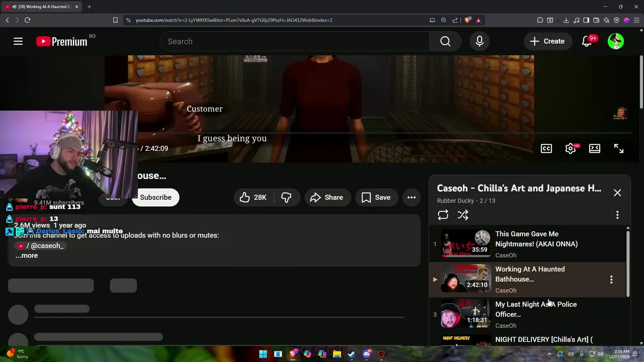Click the search magnifier button

pyautogui.click(x=445, y=41)
